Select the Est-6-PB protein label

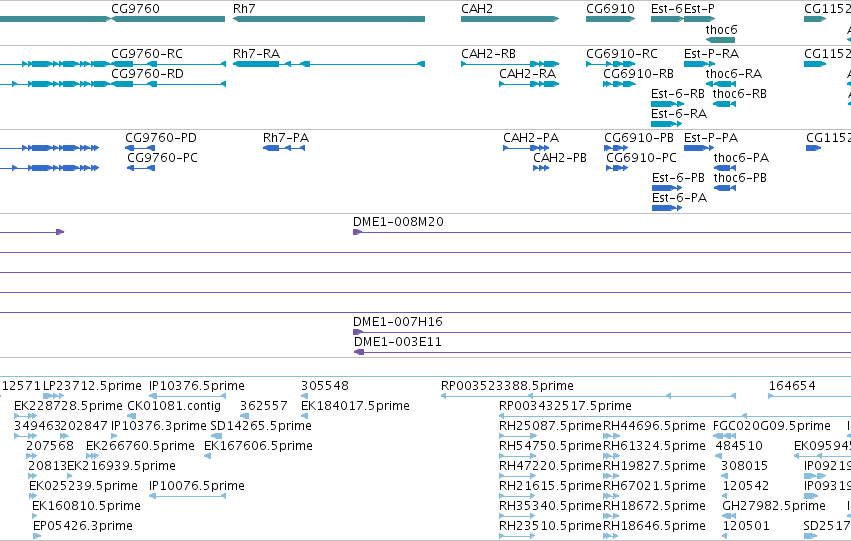tap(678, 178)
